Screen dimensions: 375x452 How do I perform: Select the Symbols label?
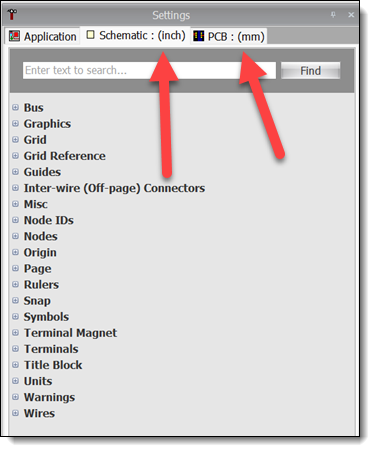tap(46, 317)
